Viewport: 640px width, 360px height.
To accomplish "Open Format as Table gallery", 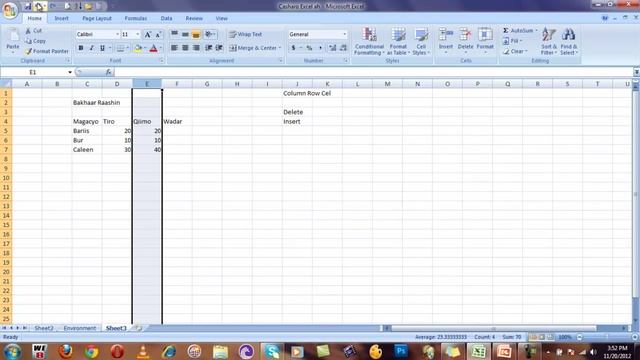I will click(x=398, y=41).
